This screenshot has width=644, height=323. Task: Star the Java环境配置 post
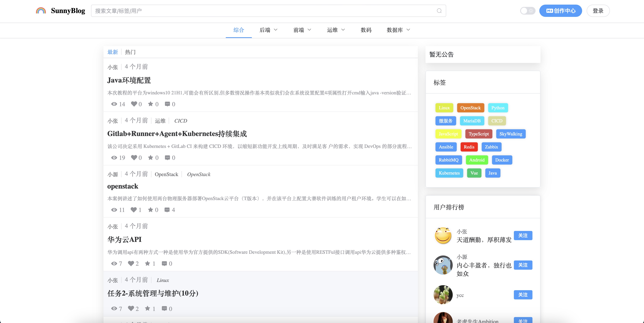point(150,104)
